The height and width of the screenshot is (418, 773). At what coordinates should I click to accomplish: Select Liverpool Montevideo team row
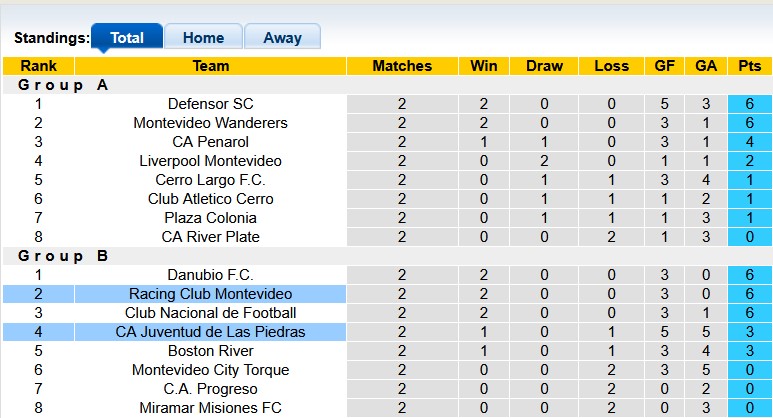[x=210, y=161]
